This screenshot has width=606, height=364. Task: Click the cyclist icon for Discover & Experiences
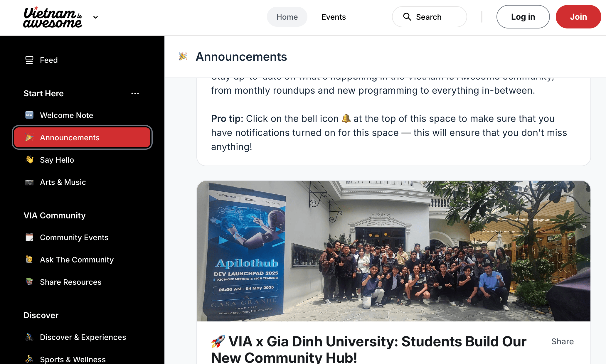pos(29,337)
